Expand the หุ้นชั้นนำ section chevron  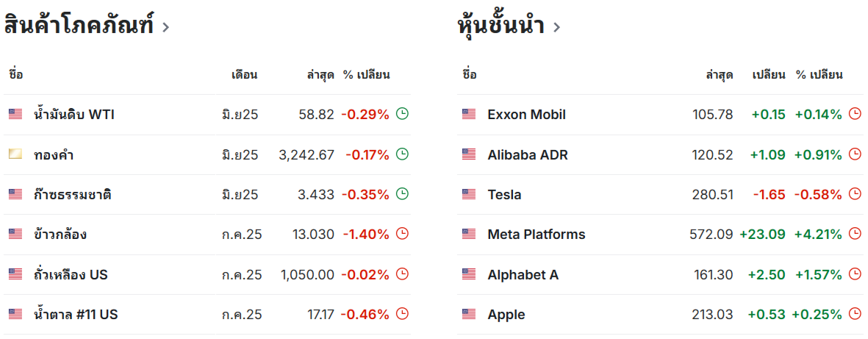tap(557, 27)
